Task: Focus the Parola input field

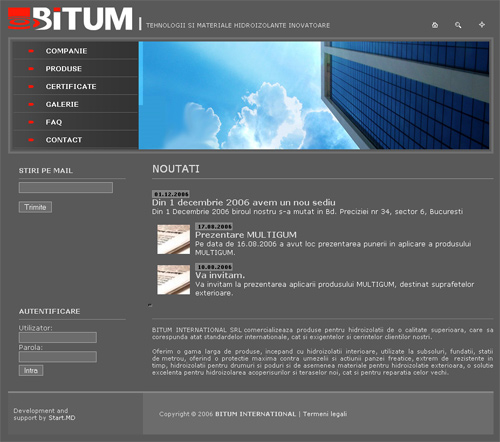Action: point(58,357)
